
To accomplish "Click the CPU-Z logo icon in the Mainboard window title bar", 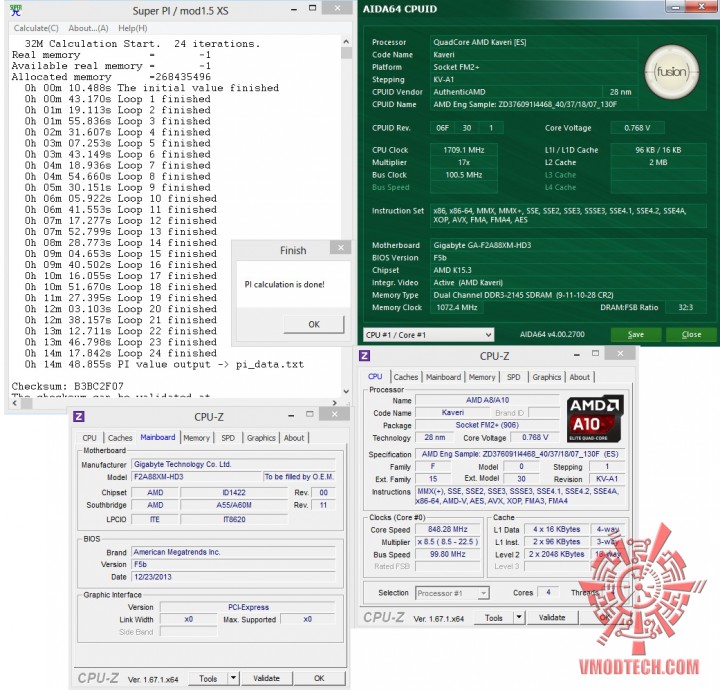I will click(x=79, y=416).
